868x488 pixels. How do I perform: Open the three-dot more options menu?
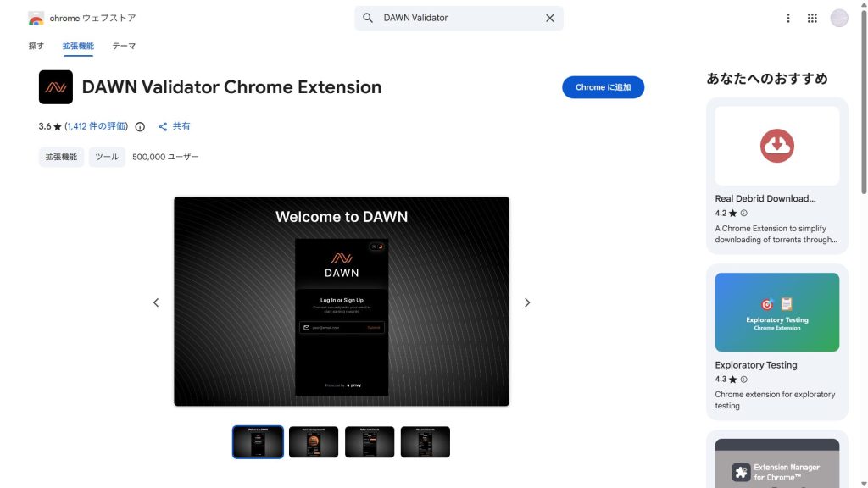[787, 18]
